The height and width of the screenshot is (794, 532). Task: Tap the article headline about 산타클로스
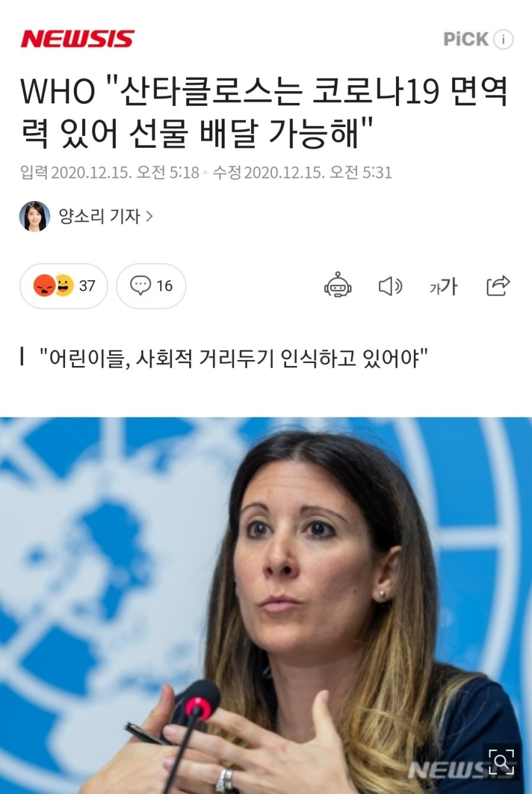(265, 112)
